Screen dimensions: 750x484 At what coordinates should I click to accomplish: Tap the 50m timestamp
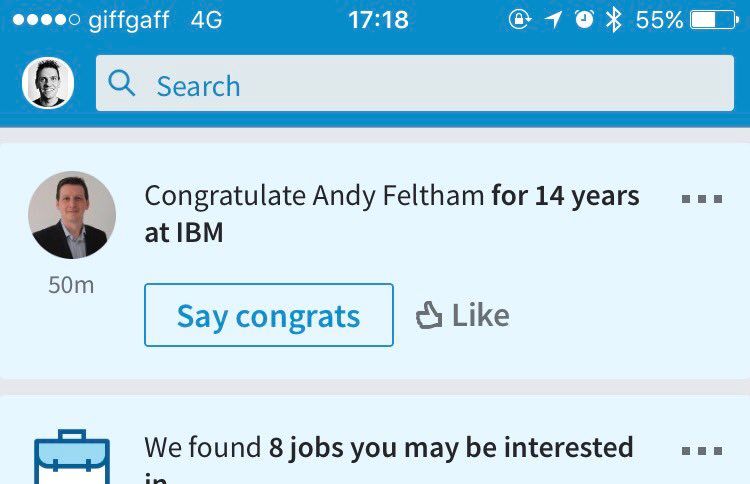pyautogui.click(x=71, y=285)
